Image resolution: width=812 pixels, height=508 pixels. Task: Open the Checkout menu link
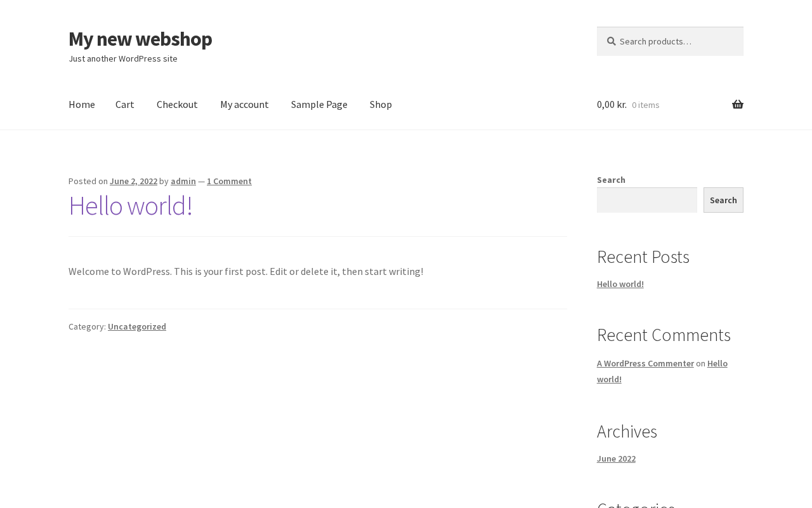(x=177, y=105)
